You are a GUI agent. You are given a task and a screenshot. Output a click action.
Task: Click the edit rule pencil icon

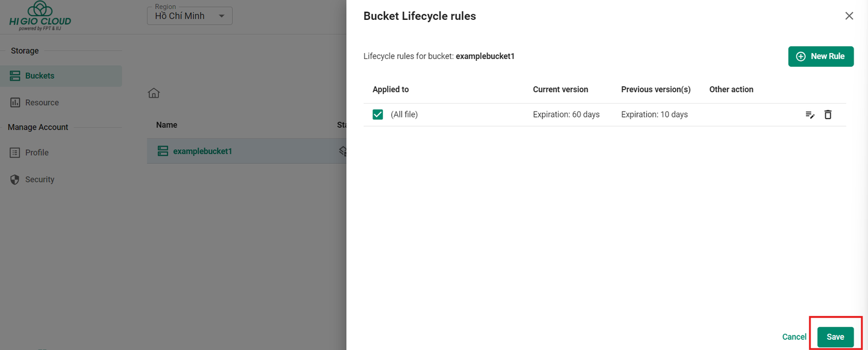pos(810,114)
